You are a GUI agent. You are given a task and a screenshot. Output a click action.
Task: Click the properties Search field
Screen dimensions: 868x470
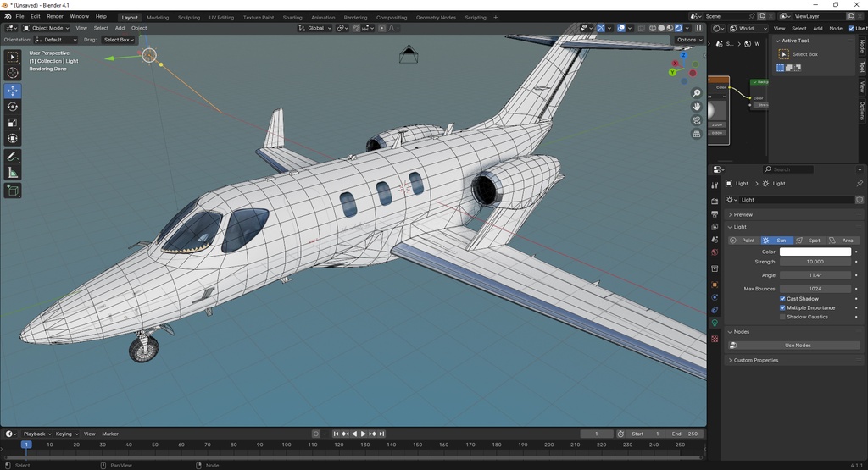coord(788,169)
